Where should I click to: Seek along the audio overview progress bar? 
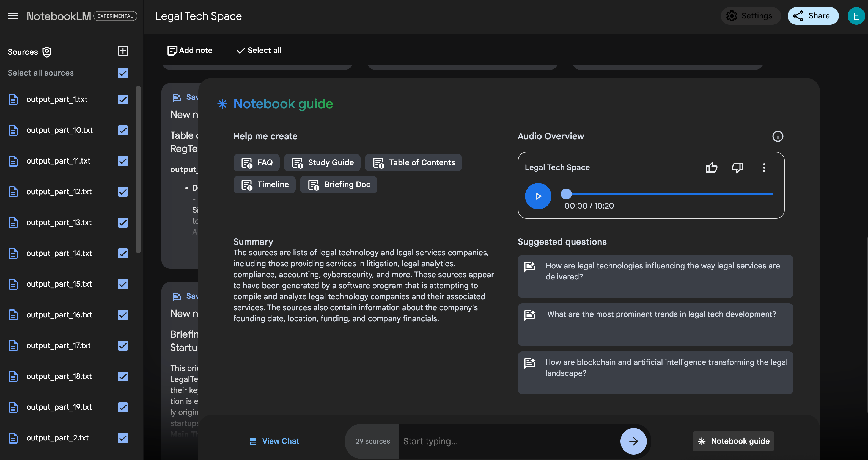coord(669,194)
